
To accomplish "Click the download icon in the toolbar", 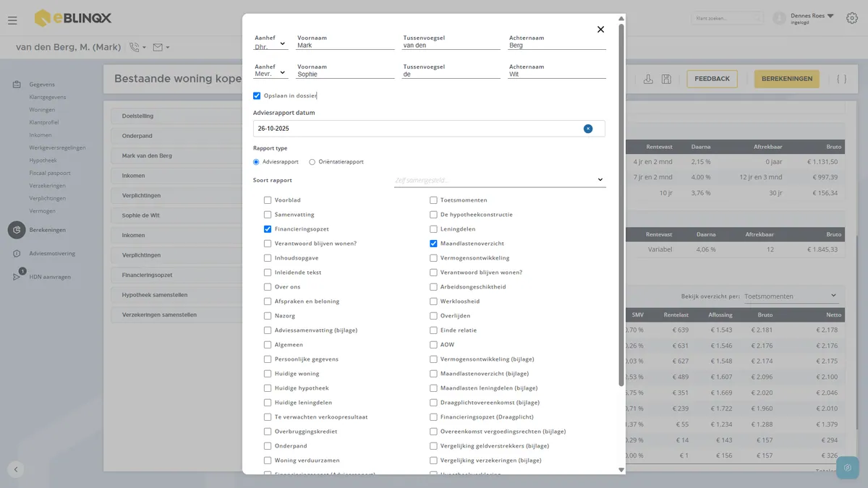I will (648, 79).
